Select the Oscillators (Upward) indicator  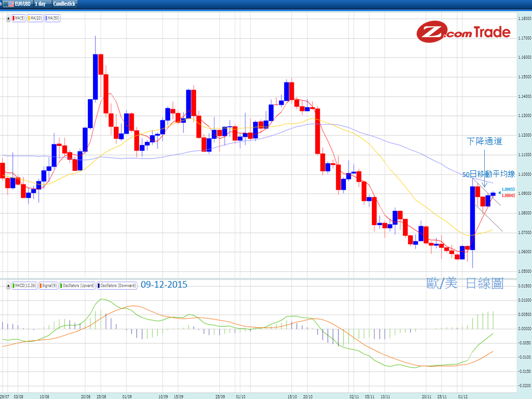[77, 285]
